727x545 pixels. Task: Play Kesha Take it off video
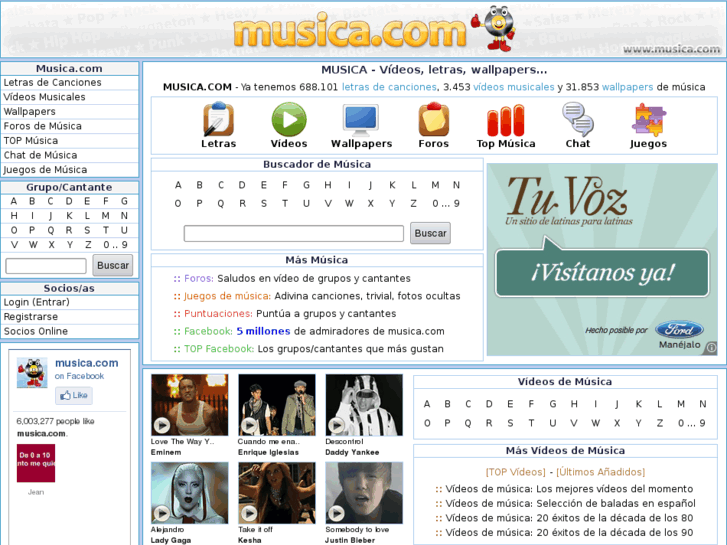[x=277, y=493]
